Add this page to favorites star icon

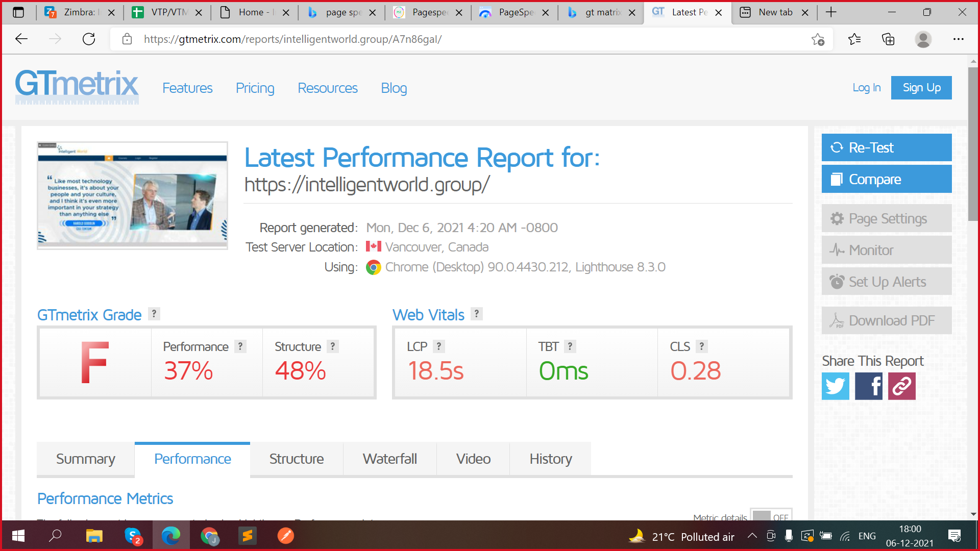point(818,39)
